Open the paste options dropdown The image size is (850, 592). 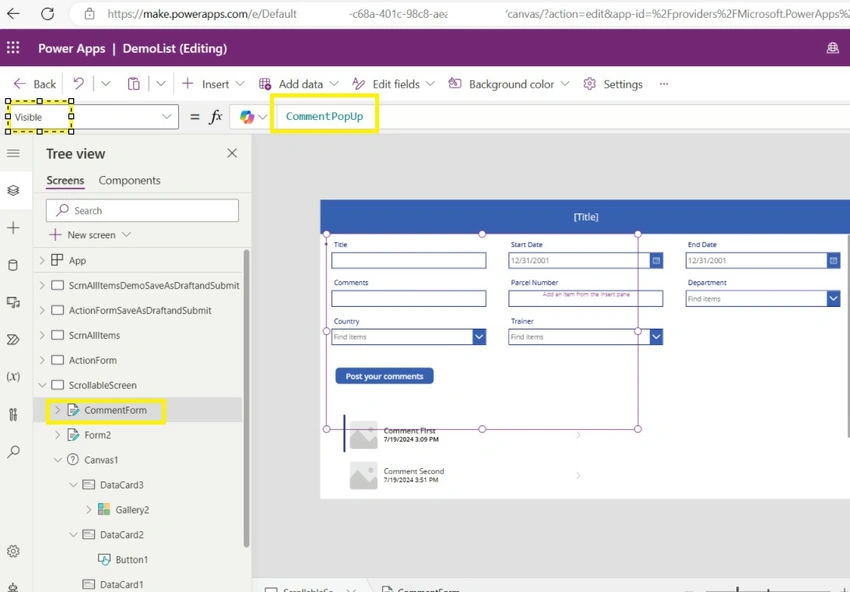point(160,83)
